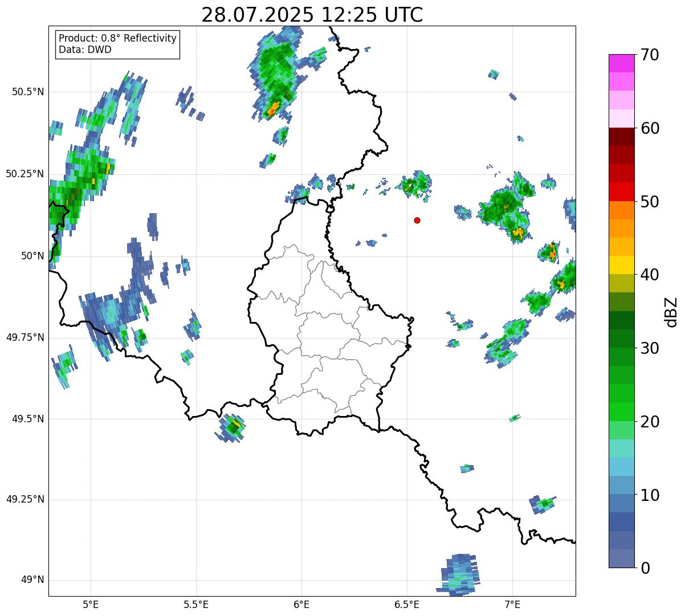Click the '5.5°E' longitude label
This screenshot has width=685, height=616.
tap(196, 605)
